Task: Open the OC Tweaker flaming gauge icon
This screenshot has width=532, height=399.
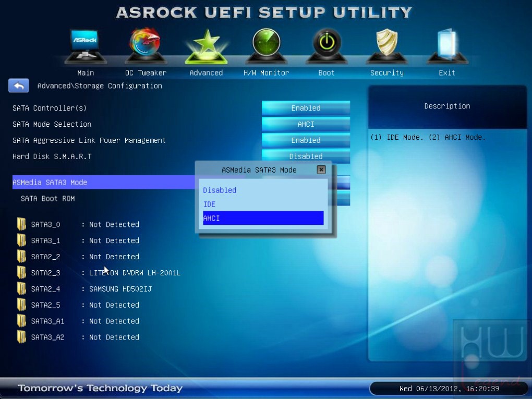Action: coord(145,45)
